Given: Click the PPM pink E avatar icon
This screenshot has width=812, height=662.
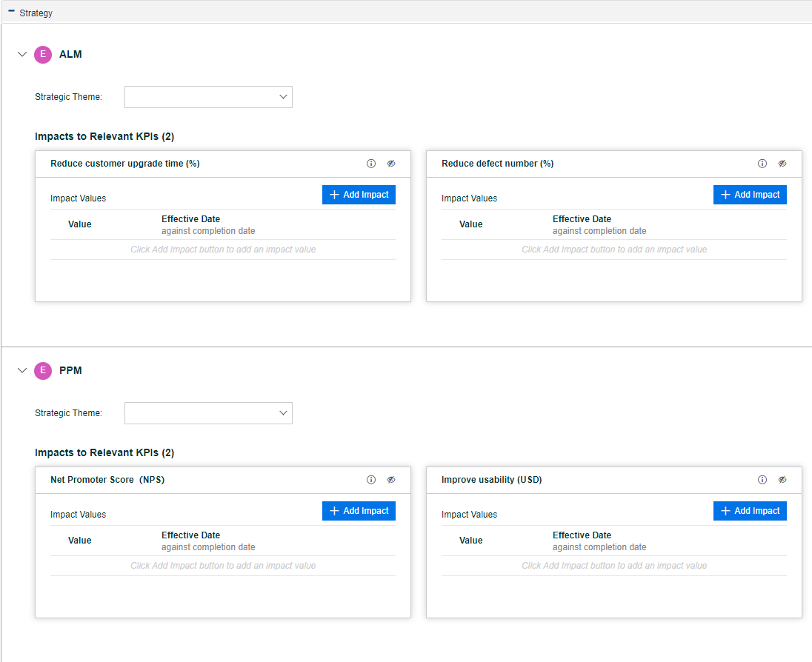Looking at the screenshot, I should 43,371.
